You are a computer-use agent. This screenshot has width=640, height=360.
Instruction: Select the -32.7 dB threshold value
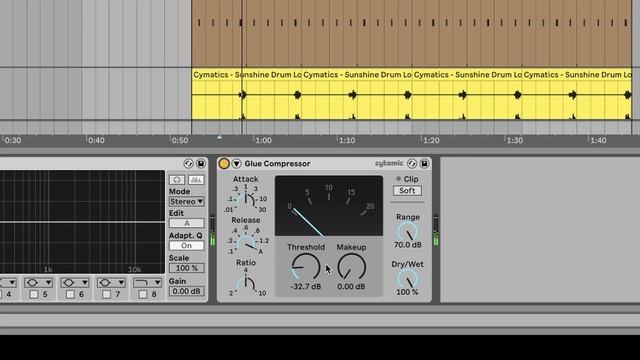306,287
